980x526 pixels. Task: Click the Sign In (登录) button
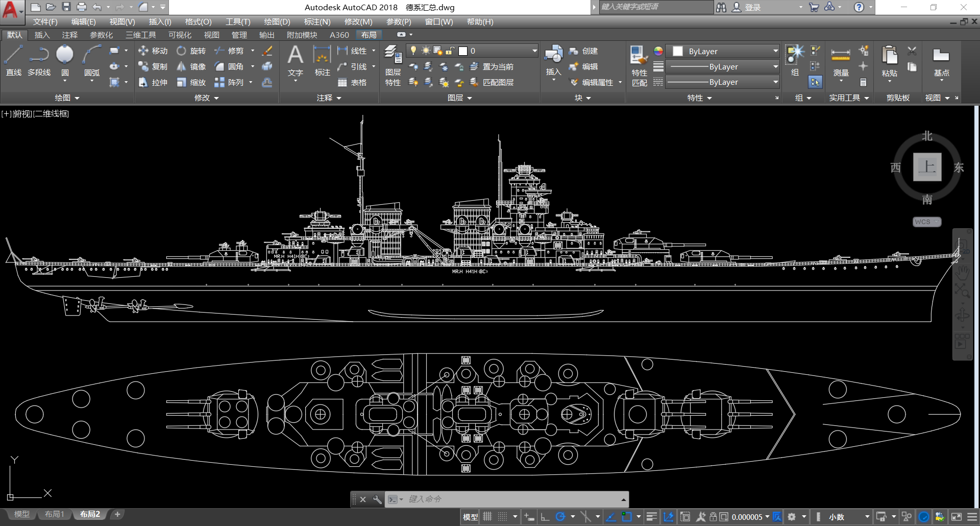click(747, 7)
